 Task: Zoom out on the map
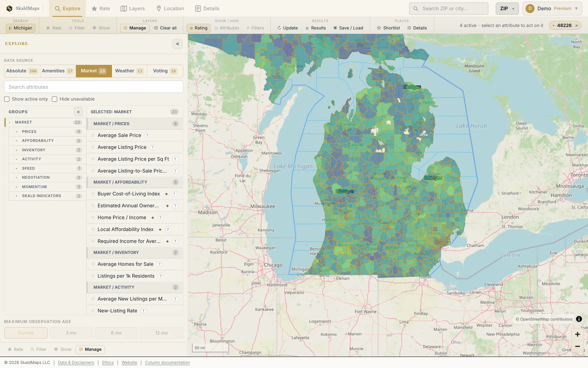578,346
